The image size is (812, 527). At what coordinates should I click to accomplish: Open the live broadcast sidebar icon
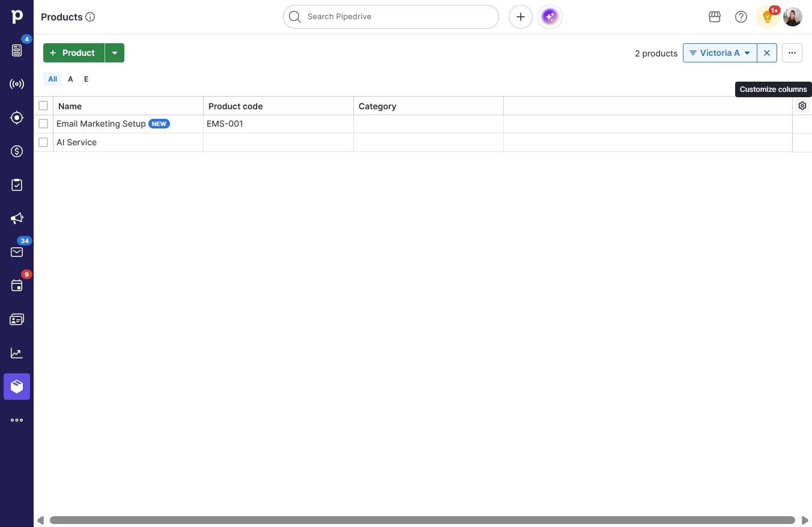[17, 84]
